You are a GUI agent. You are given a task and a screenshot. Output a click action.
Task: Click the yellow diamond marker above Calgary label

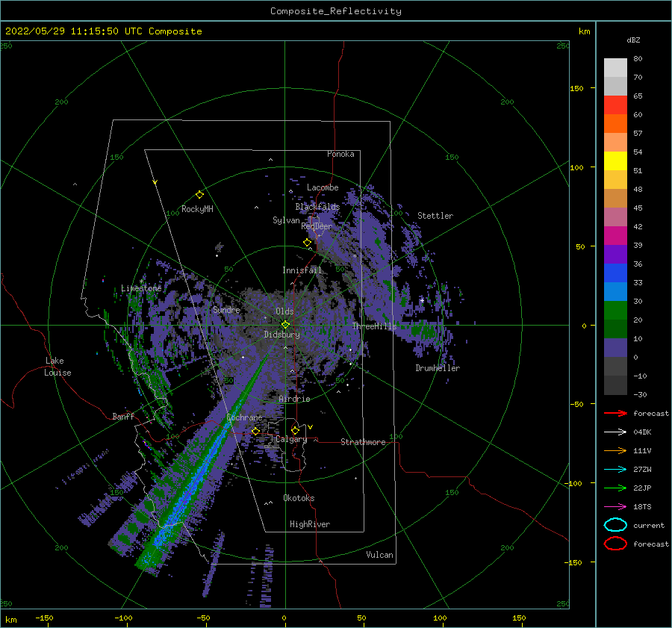click(x=295, y=430)
